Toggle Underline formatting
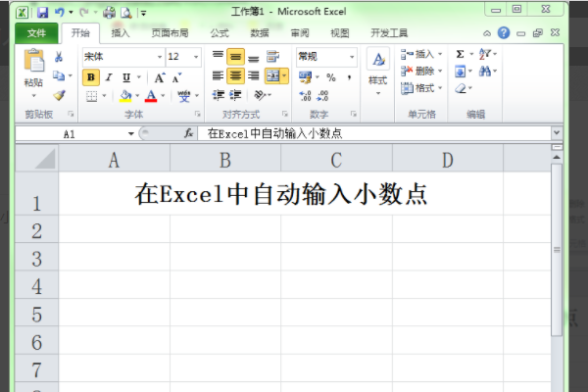588x392 pixels. coord(126,77)
